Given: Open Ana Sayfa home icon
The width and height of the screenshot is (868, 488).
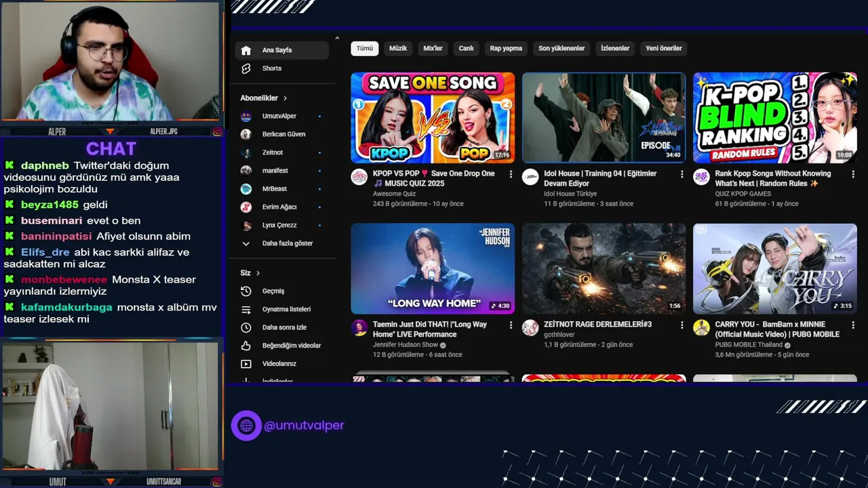Looking at the screenshot, I should (246, 50).
